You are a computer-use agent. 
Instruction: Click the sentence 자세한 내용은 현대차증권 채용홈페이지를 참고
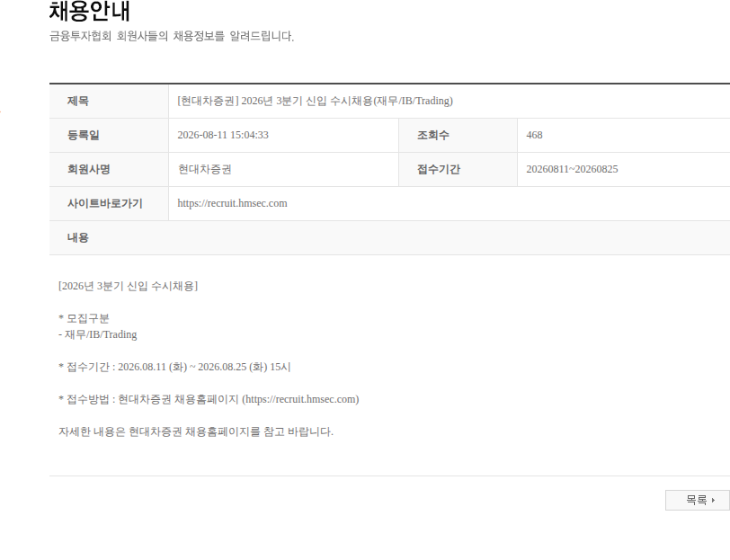click(196, 431)
